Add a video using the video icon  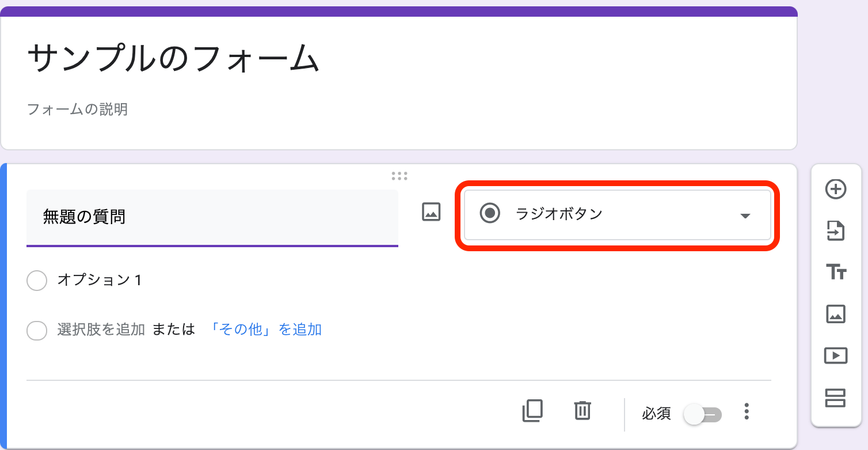coord(836,356)
